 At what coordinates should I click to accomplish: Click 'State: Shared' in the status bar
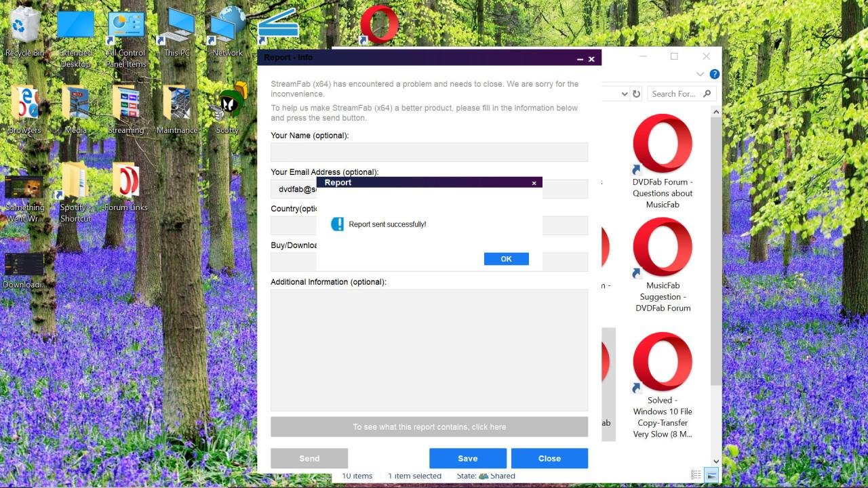486,476
